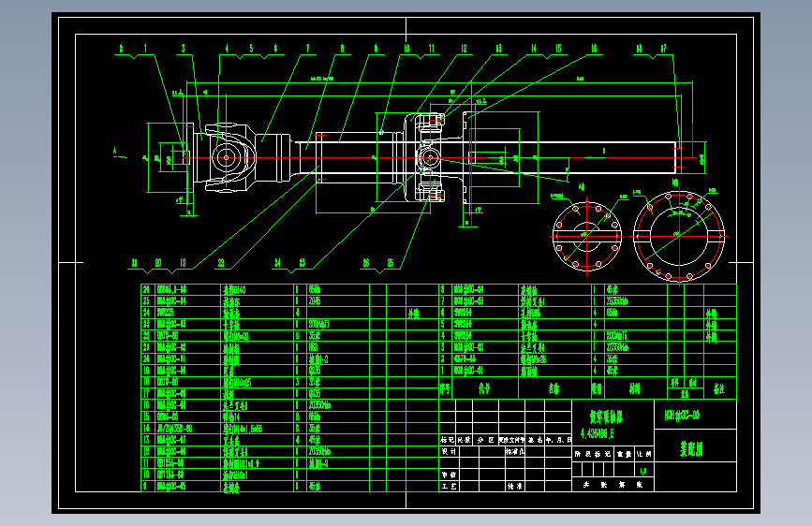Click parts list row number 7
Screen dimensions: 812x526
click(588, 300)
